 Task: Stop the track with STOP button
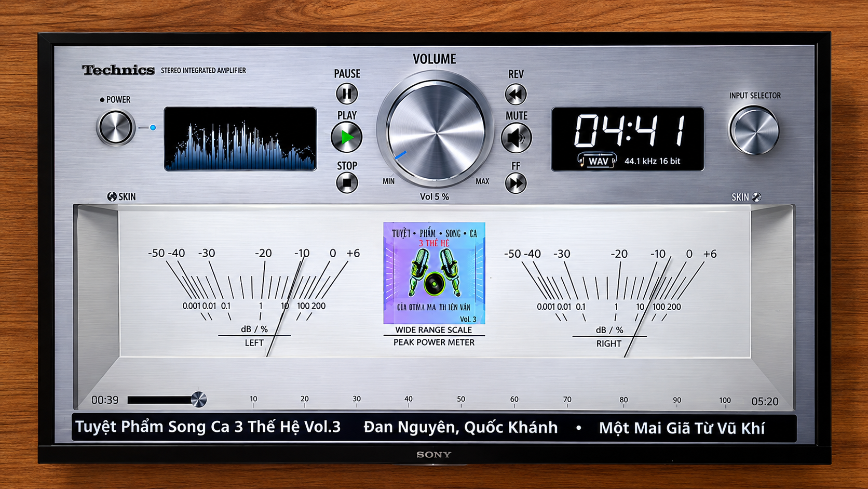point(347,183)
